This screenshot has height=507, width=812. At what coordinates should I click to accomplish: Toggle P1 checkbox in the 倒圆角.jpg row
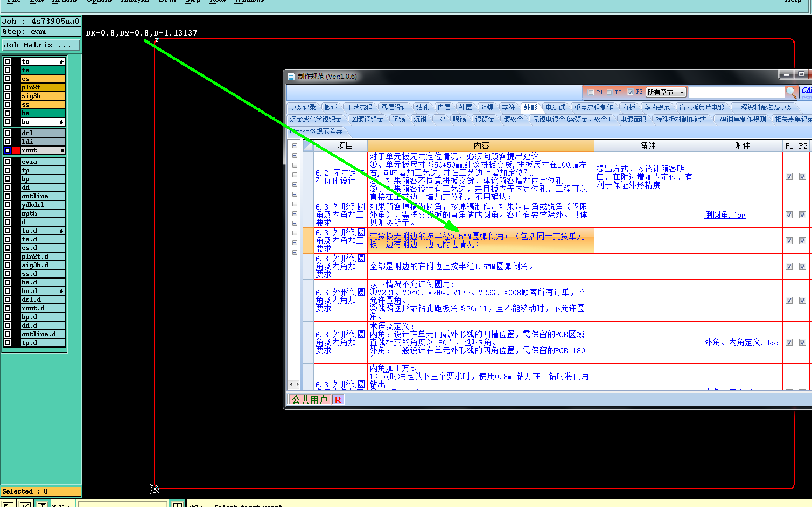pos(789,214)
